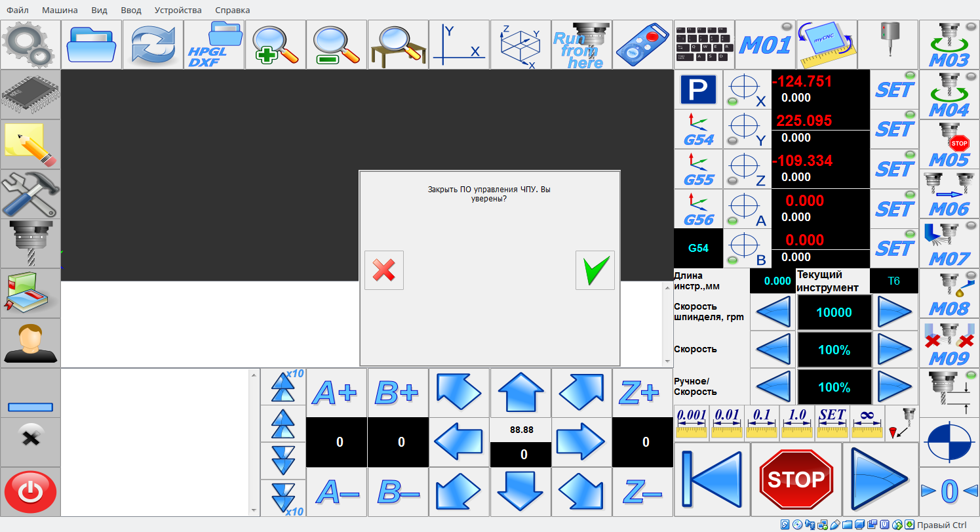Click the 'Run from here' icon
The image size is (980, 532).
tap(581, 45)
